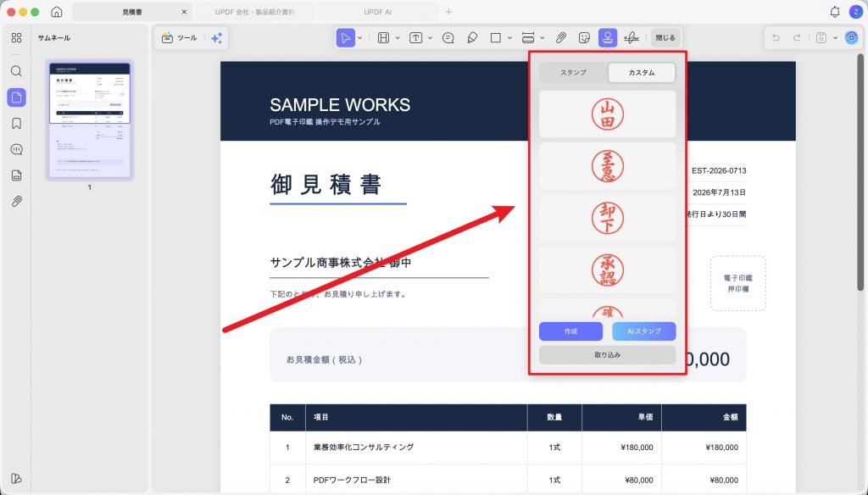Image resolution: width=868 pixels, height=495 pixels.
Task: Select the text box tool
Action: [x=415, y=37]
